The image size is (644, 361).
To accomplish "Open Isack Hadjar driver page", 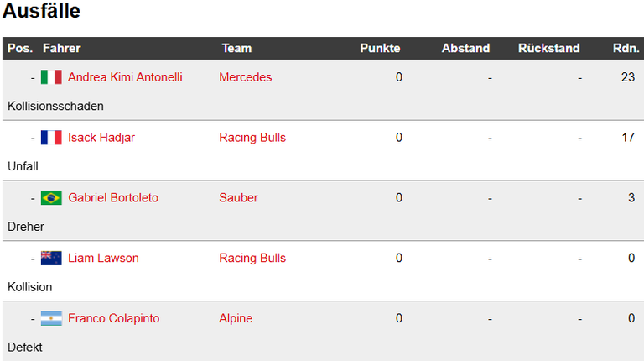I will 101,138.
